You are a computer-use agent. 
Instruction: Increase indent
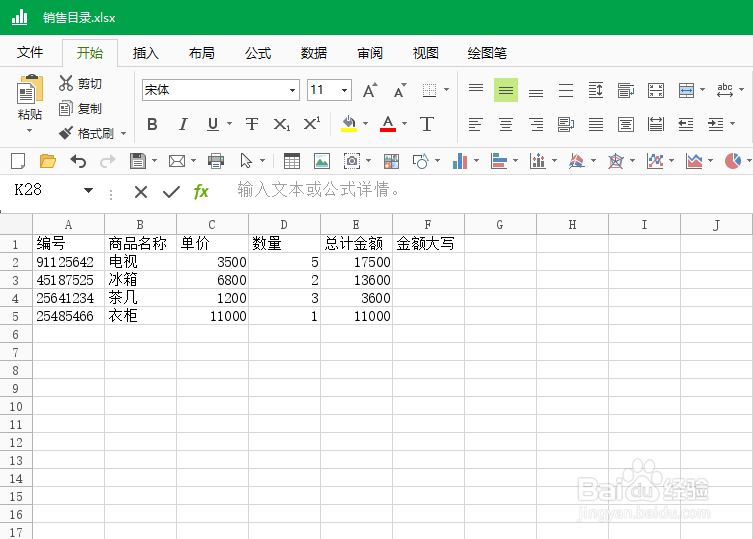point(716,124)
